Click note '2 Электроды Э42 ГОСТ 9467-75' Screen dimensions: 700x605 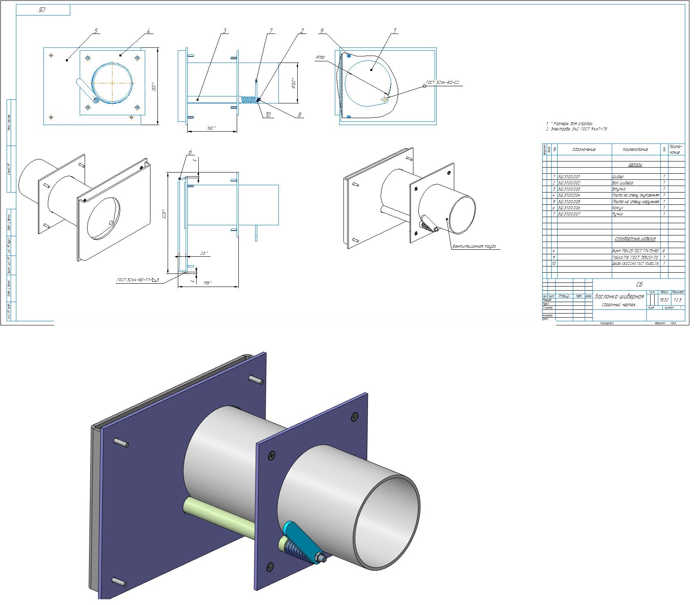pyautogui.click(x=576, y=129)
